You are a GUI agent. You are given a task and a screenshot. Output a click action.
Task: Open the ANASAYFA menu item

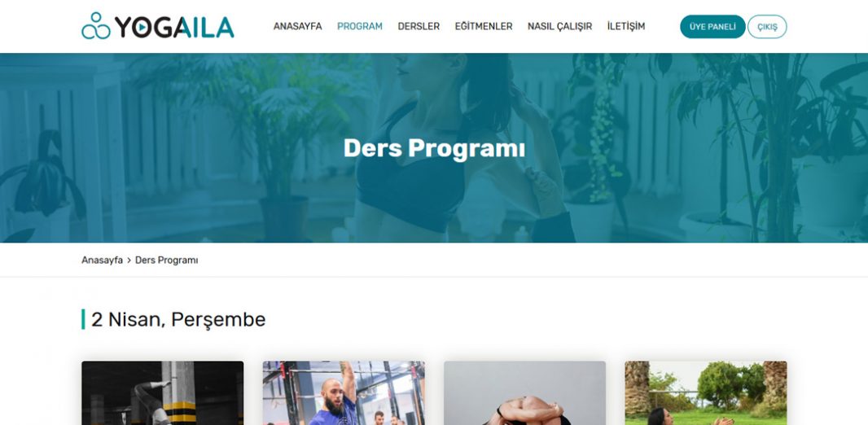297,27
